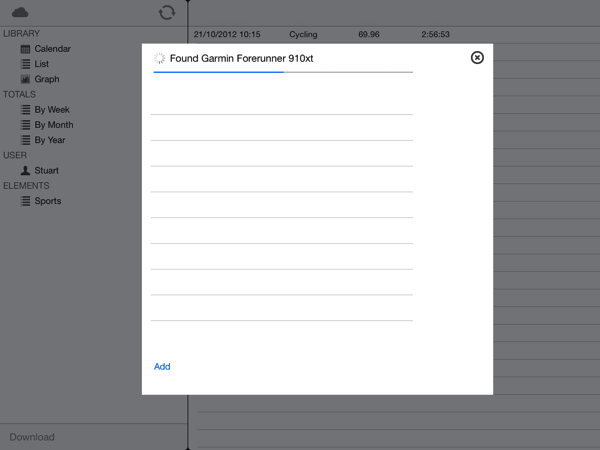Click the Download button at the bottom
Image resolution: width=600 pixels, height=450 pixels.
(x=32, y=437)
